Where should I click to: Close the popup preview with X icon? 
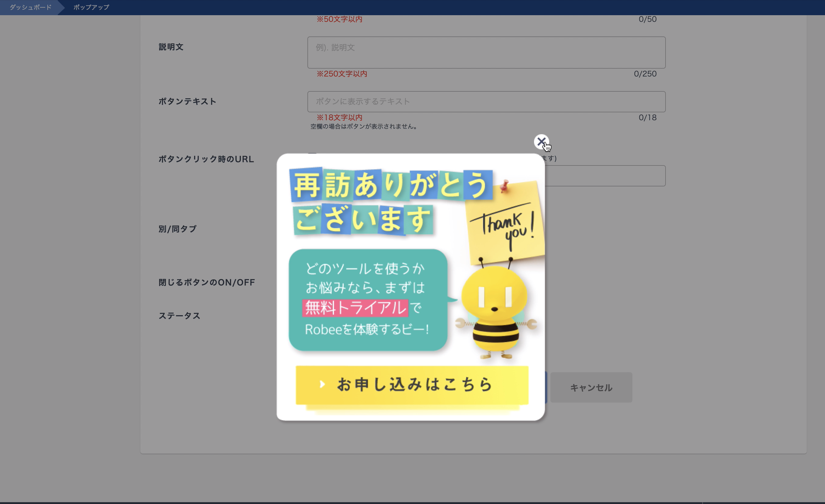tap(541, 141)
